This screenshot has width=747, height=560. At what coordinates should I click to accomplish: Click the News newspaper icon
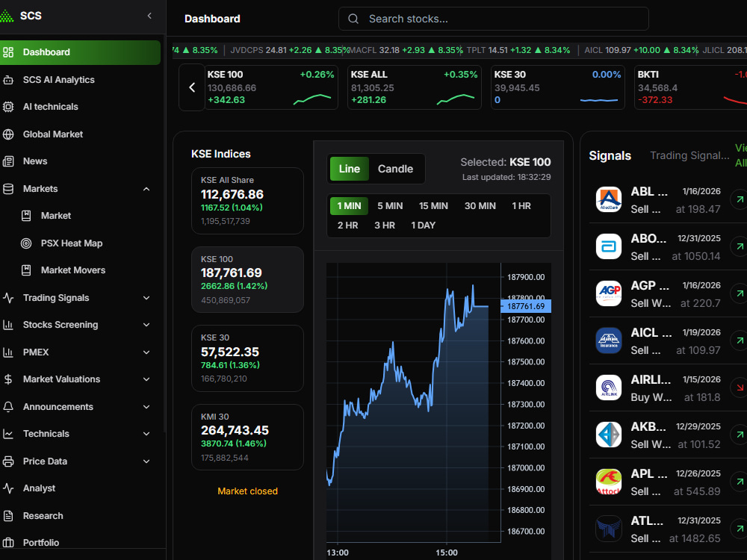click(8, 161)
